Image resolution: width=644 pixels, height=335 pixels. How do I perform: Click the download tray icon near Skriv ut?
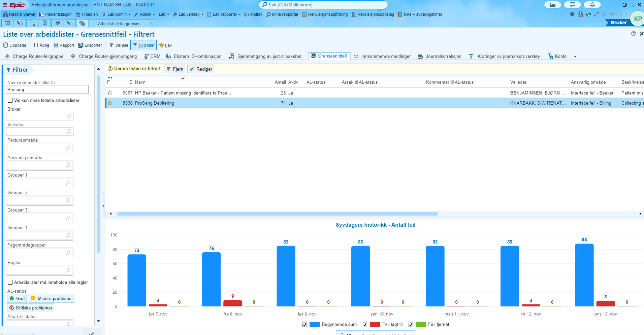[x=580, y=14]
